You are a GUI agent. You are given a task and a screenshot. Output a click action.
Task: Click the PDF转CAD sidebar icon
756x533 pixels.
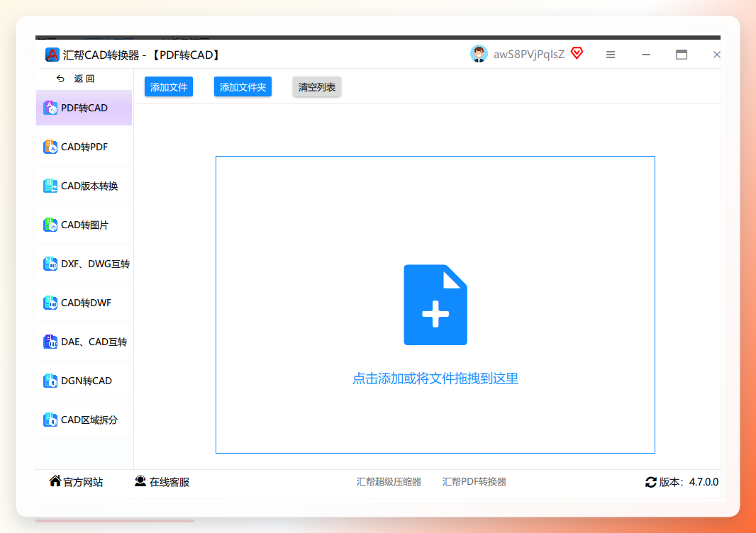[50, 108]
